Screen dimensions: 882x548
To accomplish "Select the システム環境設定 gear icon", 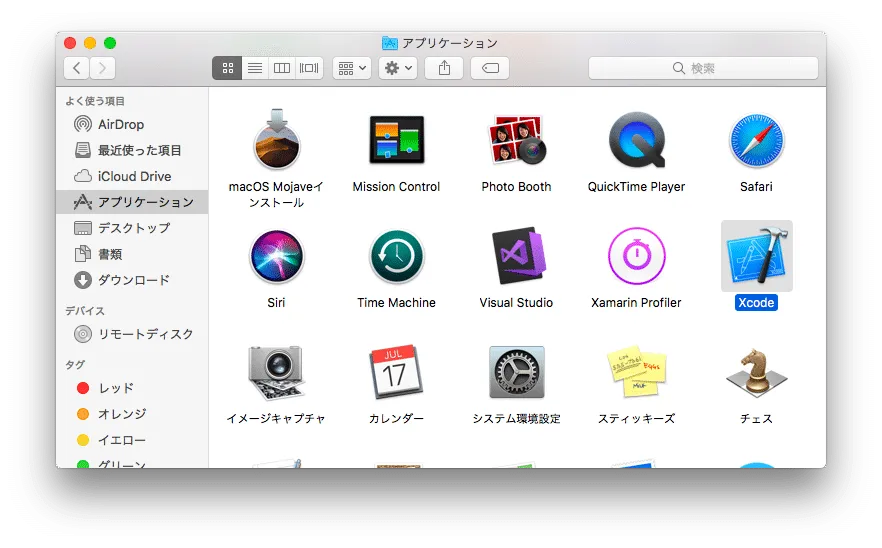I will [x=516, y=372].
